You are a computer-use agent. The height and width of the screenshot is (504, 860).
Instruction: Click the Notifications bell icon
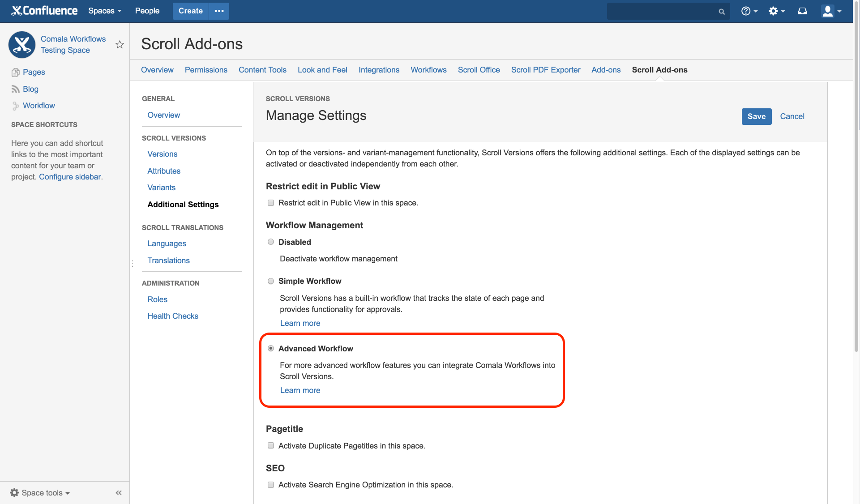(802, 11)
